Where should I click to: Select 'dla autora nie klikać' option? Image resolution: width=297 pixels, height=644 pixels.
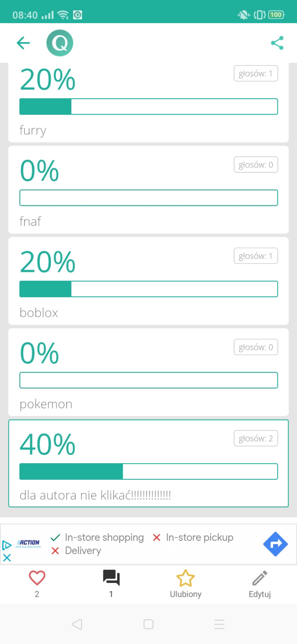point(95,495)
